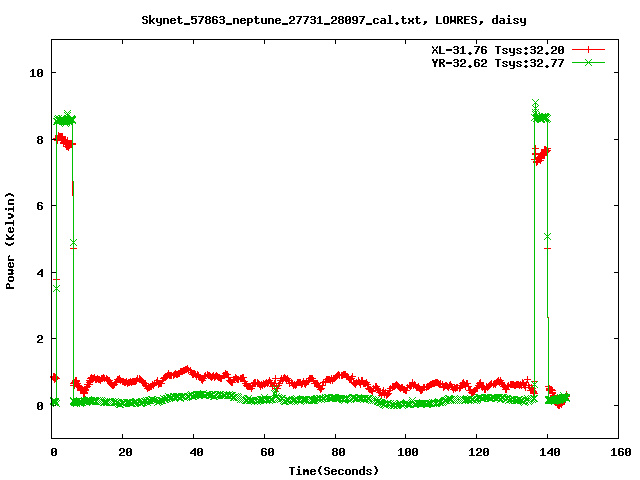The height and width of the screenshot is (480, 640).
Task: Click the plot title Skynet_57863_neptune text
Action: coord(334,20)
